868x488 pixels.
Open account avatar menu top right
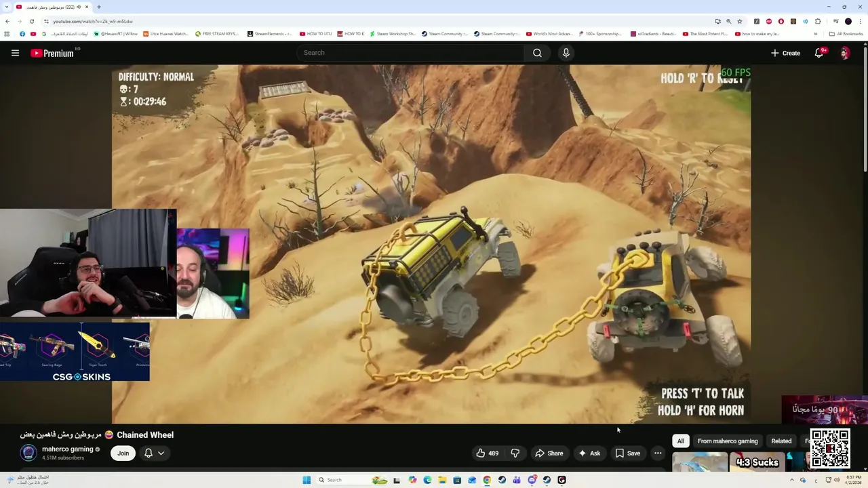pos(845,53)
